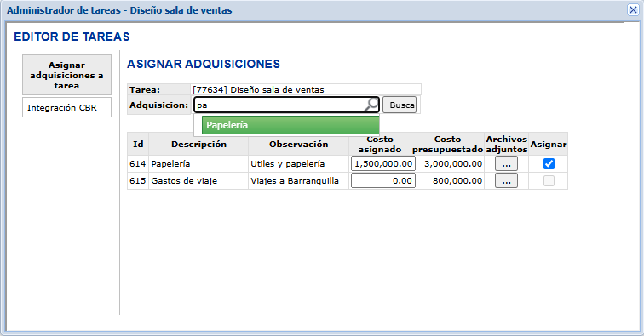Edit the Costo asignado field showing 1,500,000.00

click(x=383, y=163)
